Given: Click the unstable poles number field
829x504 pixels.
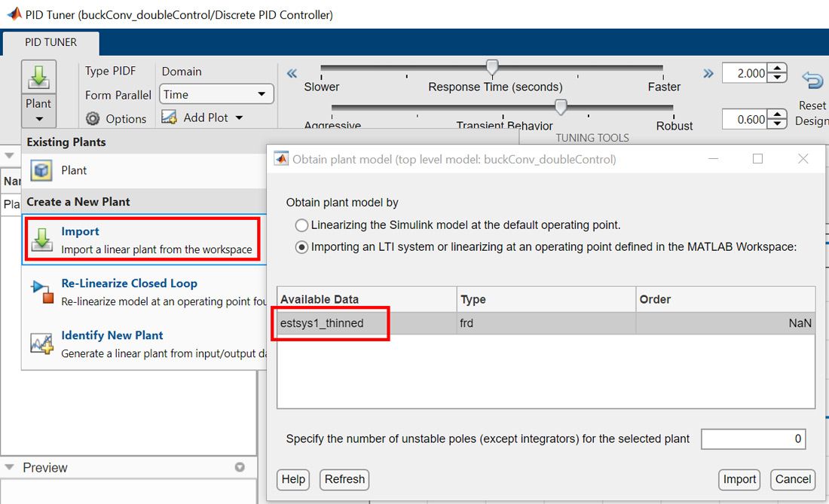Looking at the screenshot, I should [x=753, y=439].
